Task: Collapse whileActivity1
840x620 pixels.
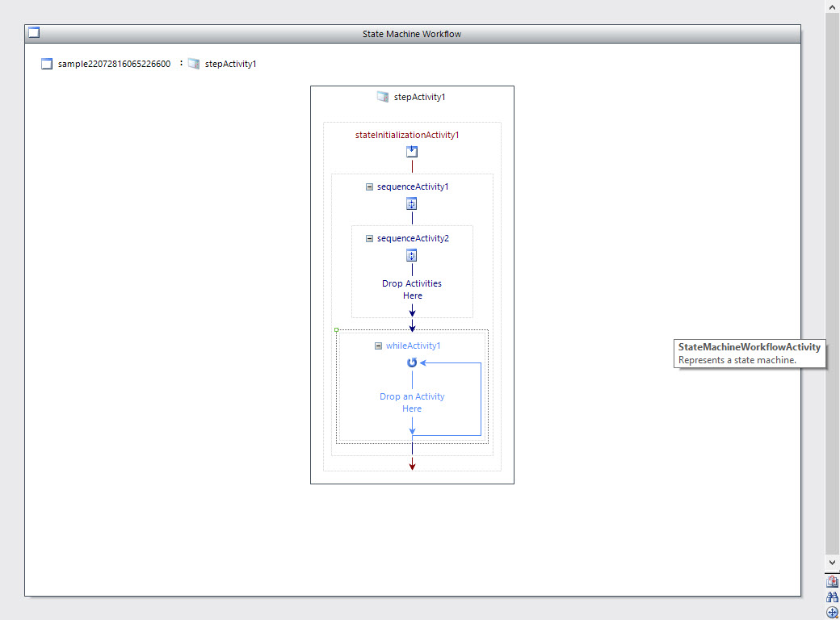Action: [x=378, y=346]
